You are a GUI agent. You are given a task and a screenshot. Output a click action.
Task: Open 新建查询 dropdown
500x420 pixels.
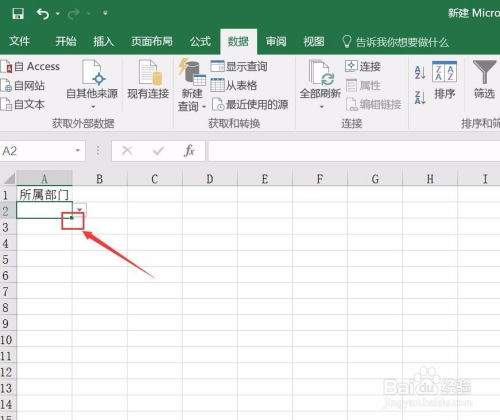click(192, 85)
